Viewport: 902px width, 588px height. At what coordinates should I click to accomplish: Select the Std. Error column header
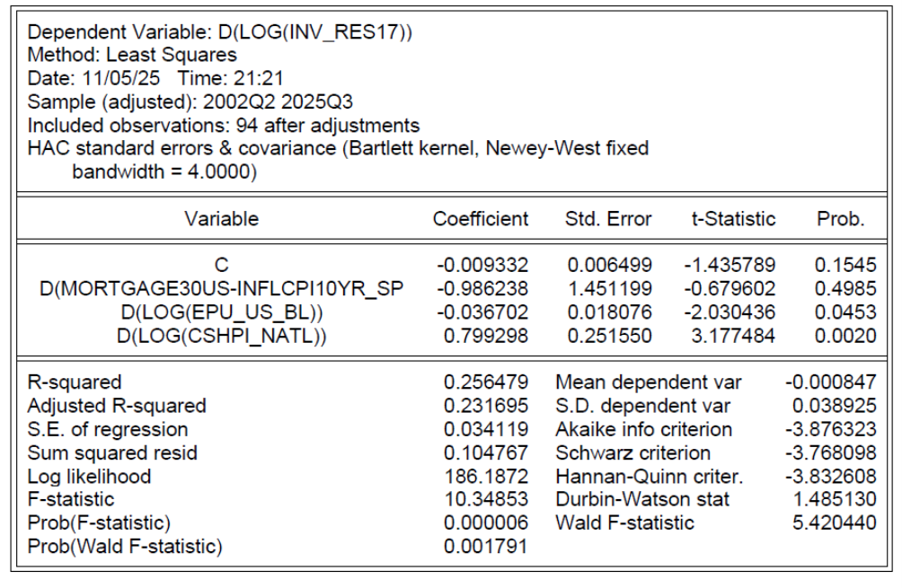(610, 219)
